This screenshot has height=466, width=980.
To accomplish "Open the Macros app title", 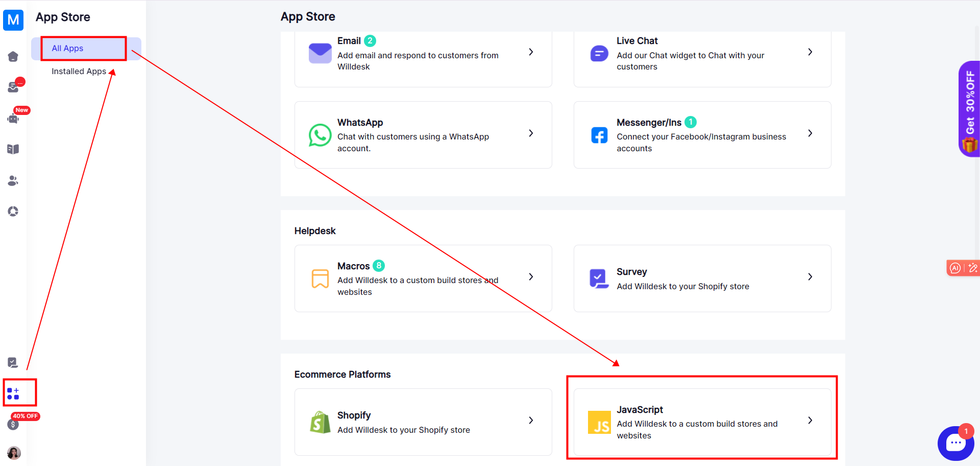I will (353, 266).
